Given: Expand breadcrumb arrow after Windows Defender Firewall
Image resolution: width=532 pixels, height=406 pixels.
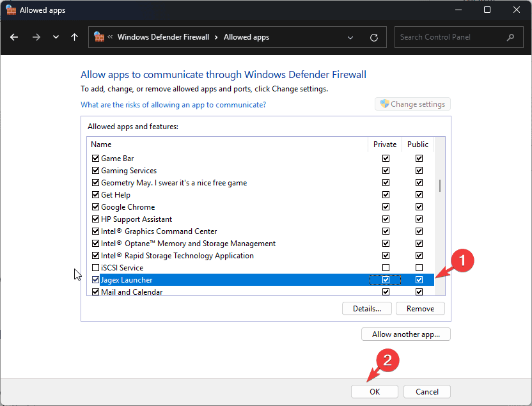Looking at the screenshot, I should pyautogui.click(x=216, y=37).
